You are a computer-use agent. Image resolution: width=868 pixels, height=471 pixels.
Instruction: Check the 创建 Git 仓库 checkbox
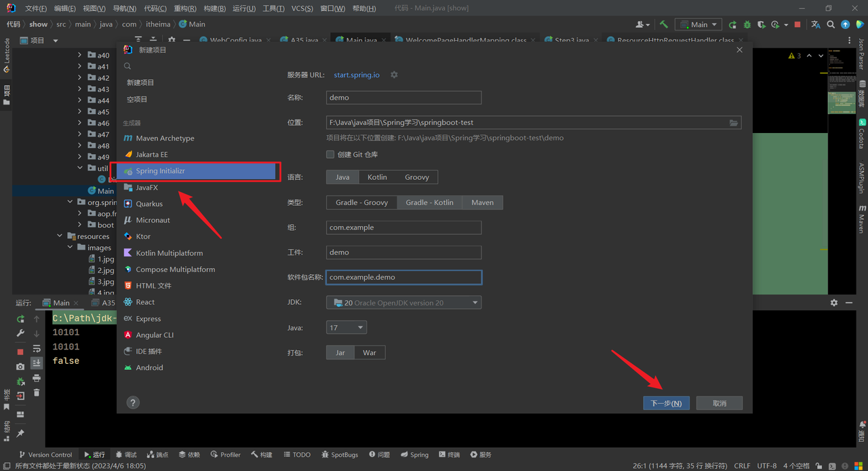coord(330,155)
